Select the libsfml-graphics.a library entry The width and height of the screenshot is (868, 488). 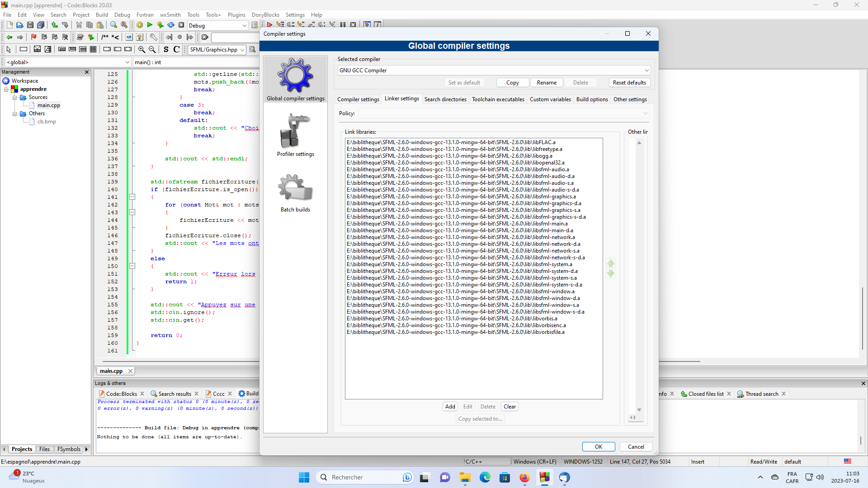click(461, 197)
